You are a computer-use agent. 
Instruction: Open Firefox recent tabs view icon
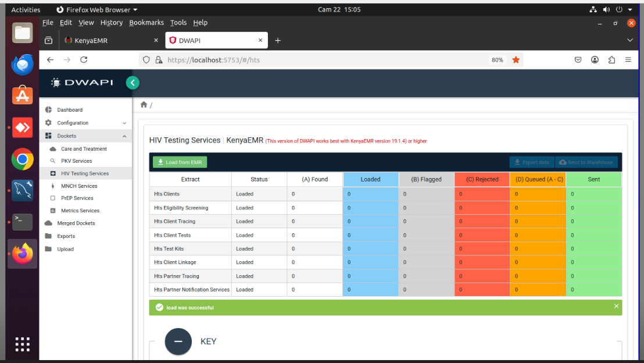tap(48, 40)
